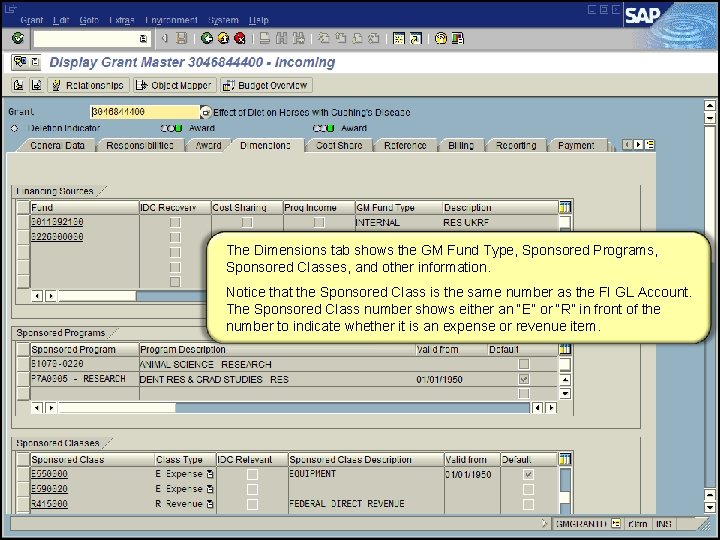Click the Generate Shortcut icon
The width and height of the screenshot is (720, 540).
(x=416, y=38)
